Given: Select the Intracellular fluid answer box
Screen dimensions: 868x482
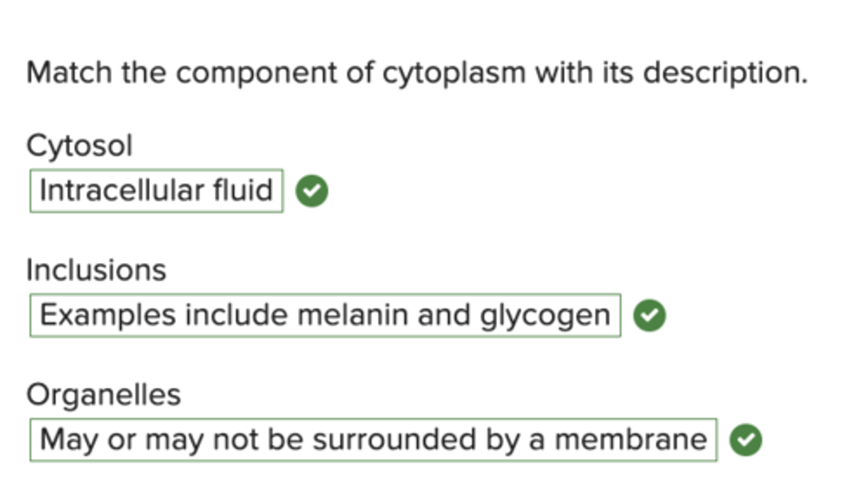Looking at the screenshot, I should tap(156, 191).
